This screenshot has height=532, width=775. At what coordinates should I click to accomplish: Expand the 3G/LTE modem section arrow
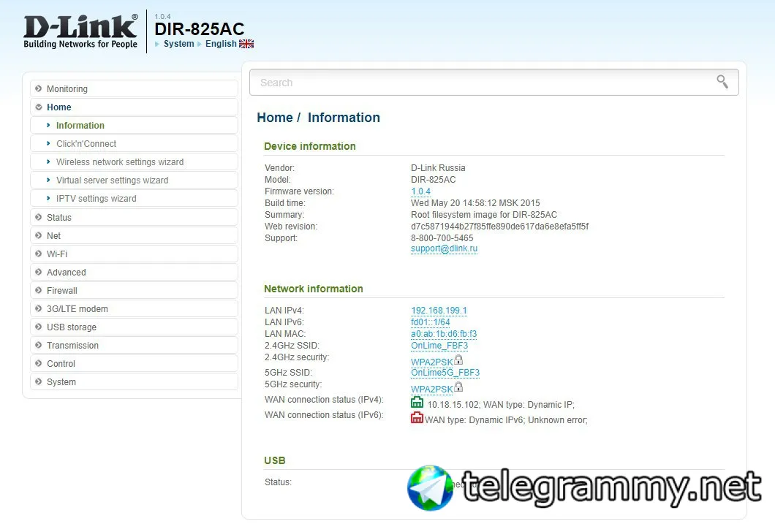tap(39, 308)
